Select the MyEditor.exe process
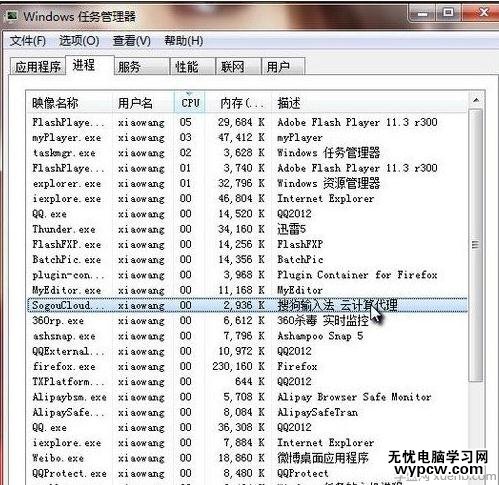 247,290
